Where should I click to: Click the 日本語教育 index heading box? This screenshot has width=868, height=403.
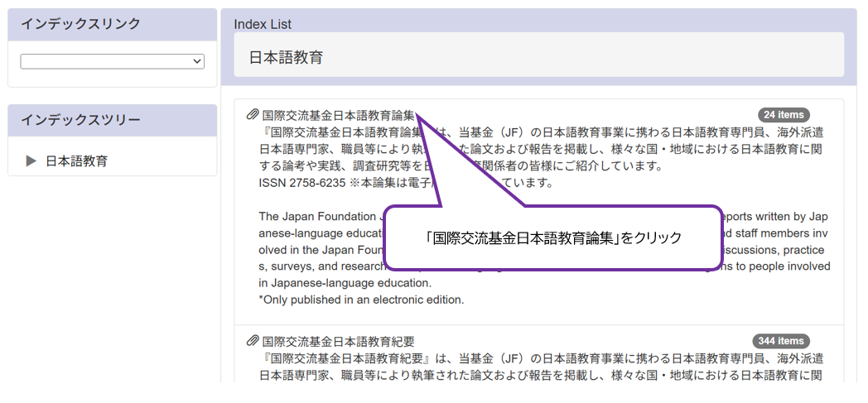click(538, 55)
